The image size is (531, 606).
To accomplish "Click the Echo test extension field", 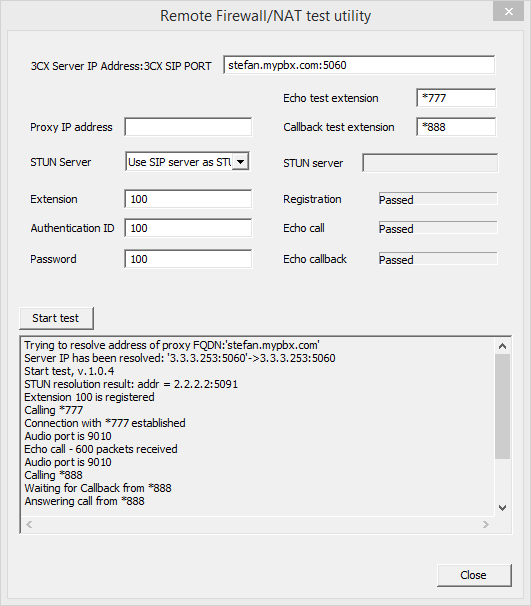I will point(456,98).
